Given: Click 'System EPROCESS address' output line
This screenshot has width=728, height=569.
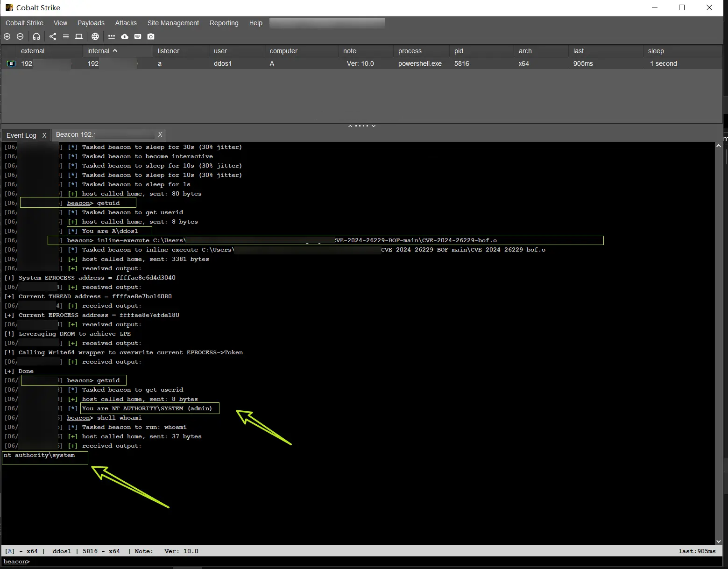Looking at the screenshot, I should [x=90, y=278].
